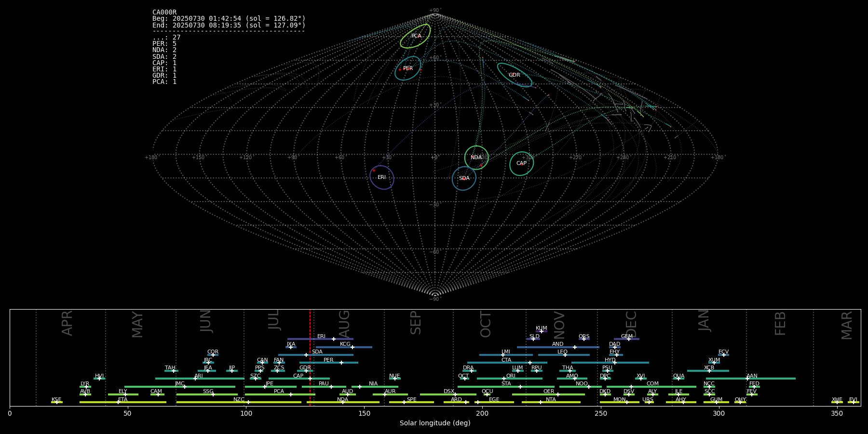Click the NIA shower bar label
868x434 pixels.
(374, 384)
